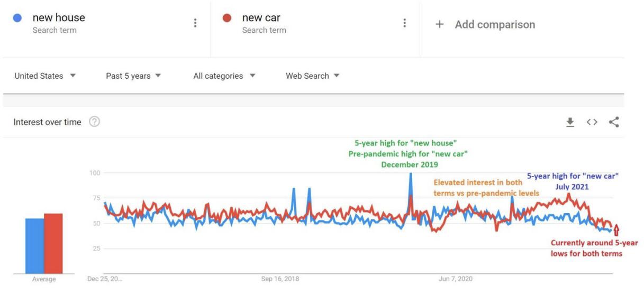This screenshot has height=295, width=644.
Task: Click the help icon beside Interest over time
Action: [x=94, y=122]
